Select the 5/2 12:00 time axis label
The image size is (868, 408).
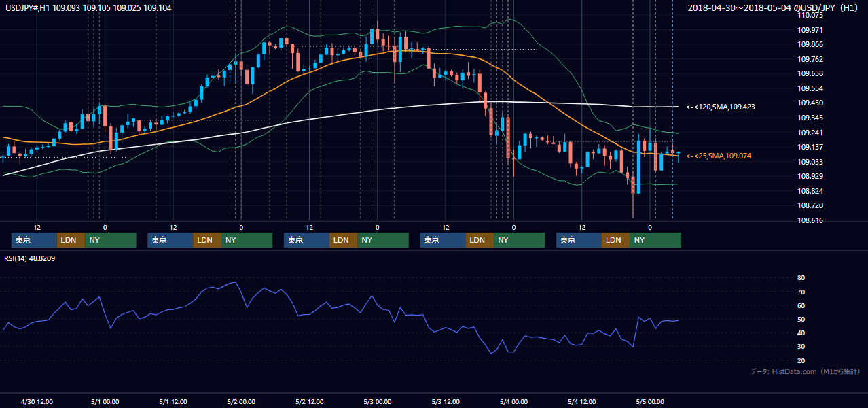pyautogui.click(x=309, y=401)
